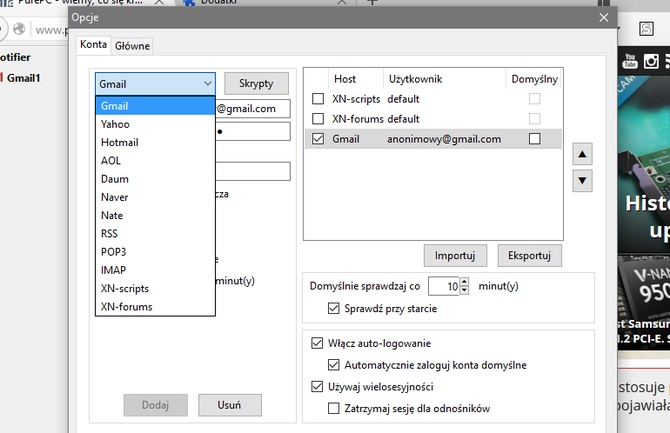Select anonimowy@gmail.com account row
670x433 pixels.
(433, 139)
